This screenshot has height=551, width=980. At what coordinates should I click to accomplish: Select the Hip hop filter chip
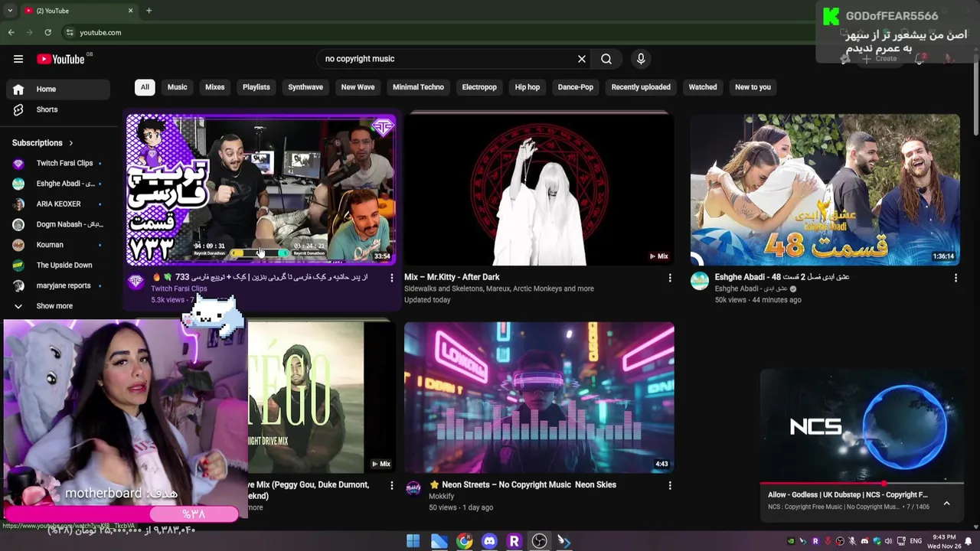click(528, 87)
